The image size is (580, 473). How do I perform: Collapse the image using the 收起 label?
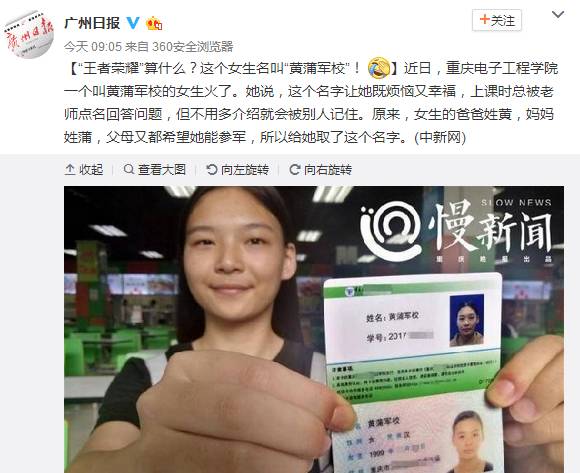[x=91, y=170]
